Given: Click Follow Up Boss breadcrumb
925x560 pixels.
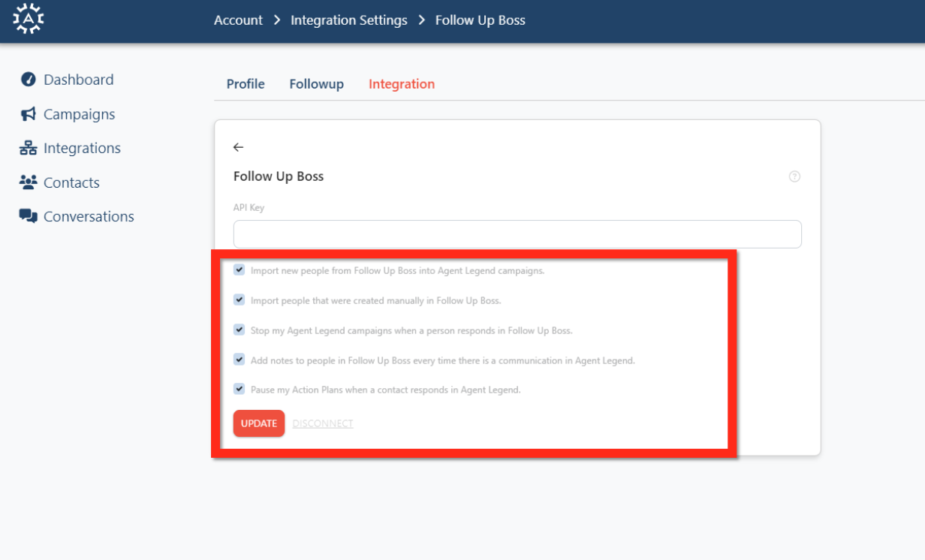Looking at the screenshot, I should [481, 20].
